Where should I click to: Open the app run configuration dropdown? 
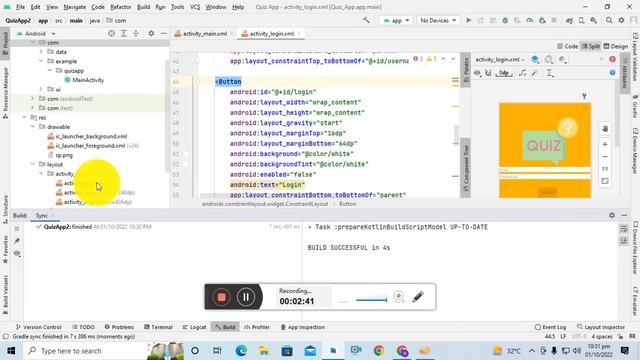click(x=396, y=20)
